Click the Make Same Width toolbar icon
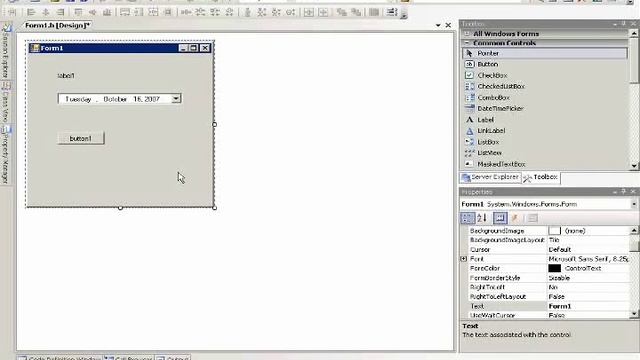 [125, 12]
